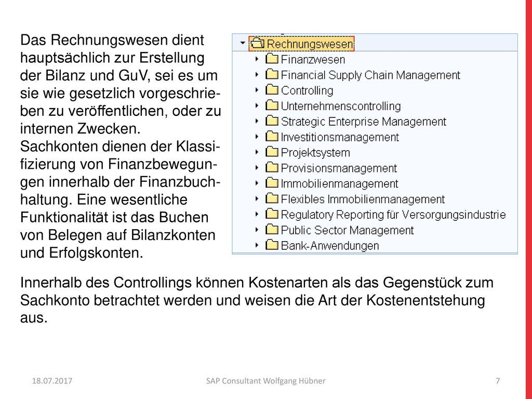
Task: Expand the Strategic Enterprise Management arrow
Action: coord(257,121)
